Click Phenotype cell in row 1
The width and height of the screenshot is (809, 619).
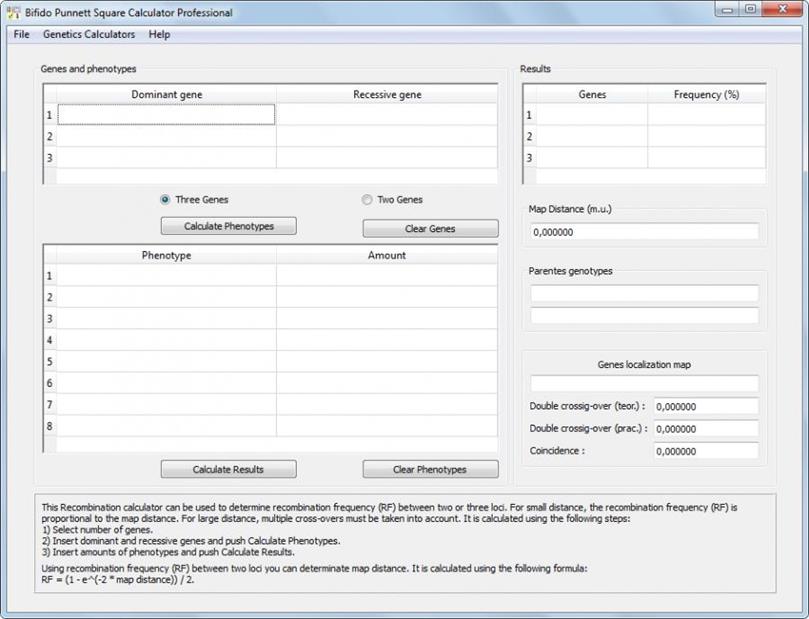(x=166, y=275)
